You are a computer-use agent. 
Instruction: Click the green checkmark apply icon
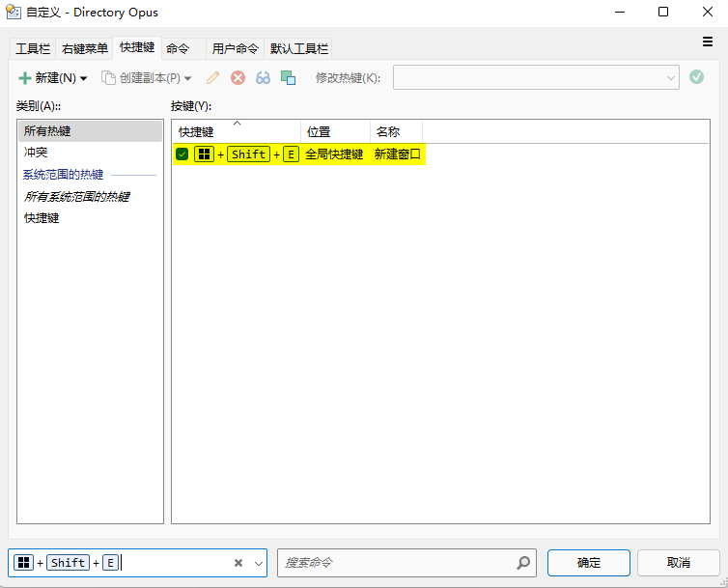tap(696, 77)
